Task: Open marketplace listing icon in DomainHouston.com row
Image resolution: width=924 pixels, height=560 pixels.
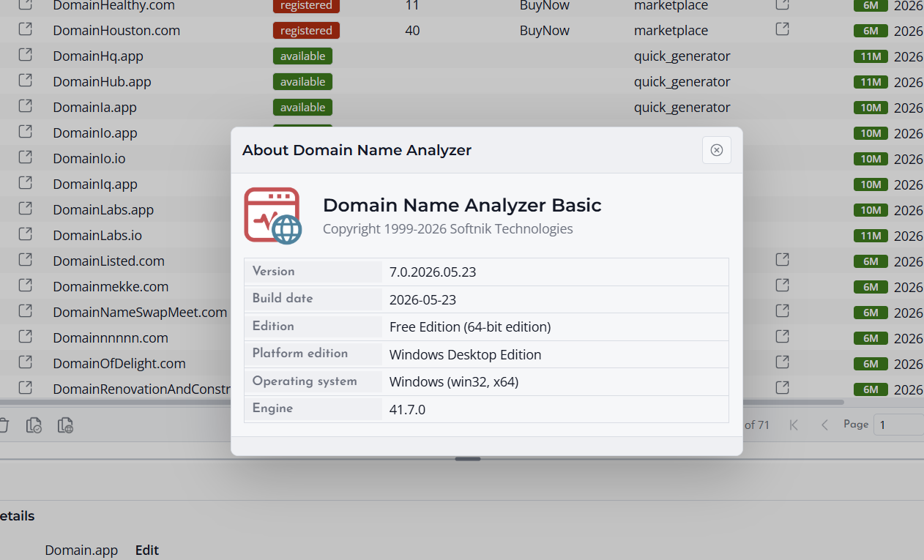Action: point(782,29)
